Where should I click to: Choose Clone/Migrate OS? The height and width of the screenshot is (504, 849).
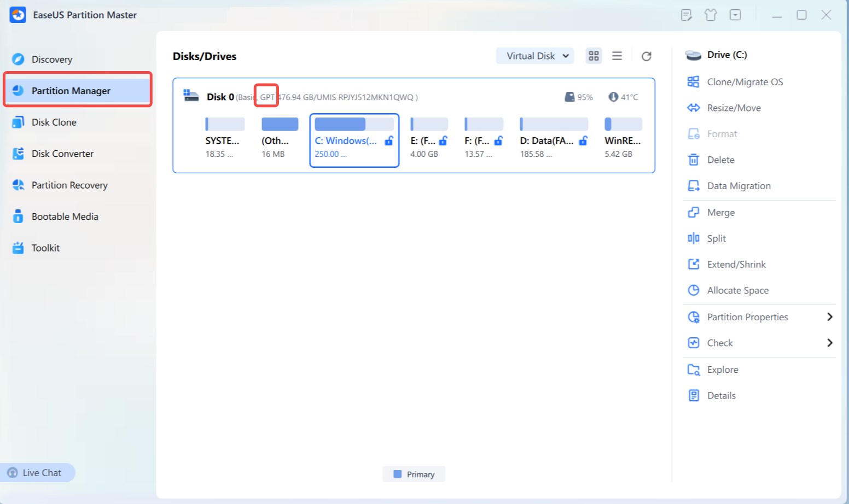tap(745, 82)
